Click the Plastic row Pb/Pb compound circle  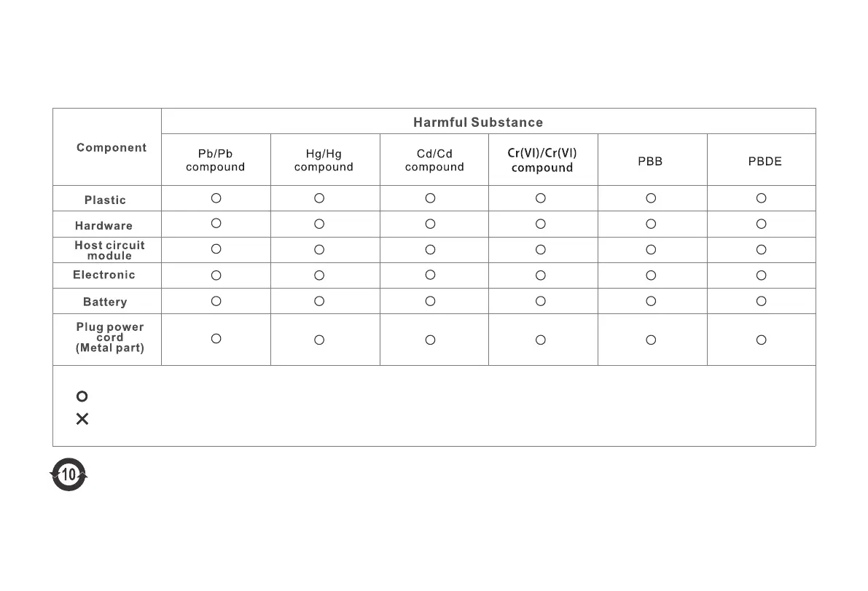(x=216, y=197)
